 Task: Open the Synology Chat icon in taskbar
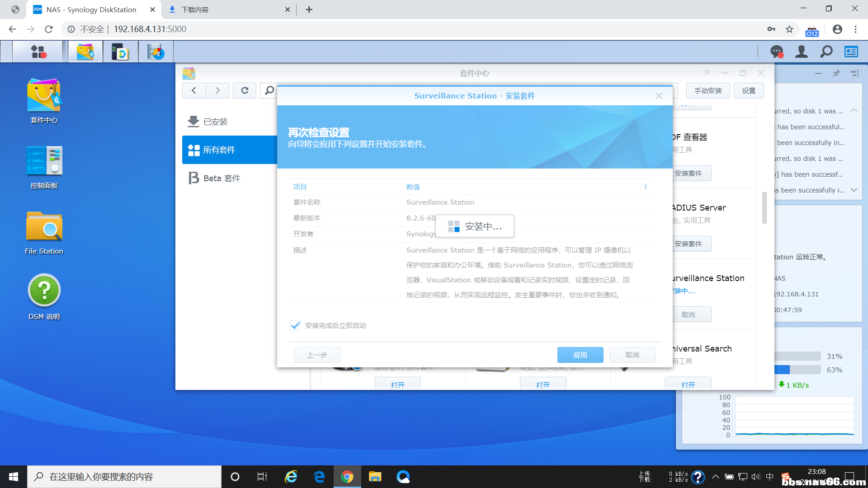coord(776,52)
